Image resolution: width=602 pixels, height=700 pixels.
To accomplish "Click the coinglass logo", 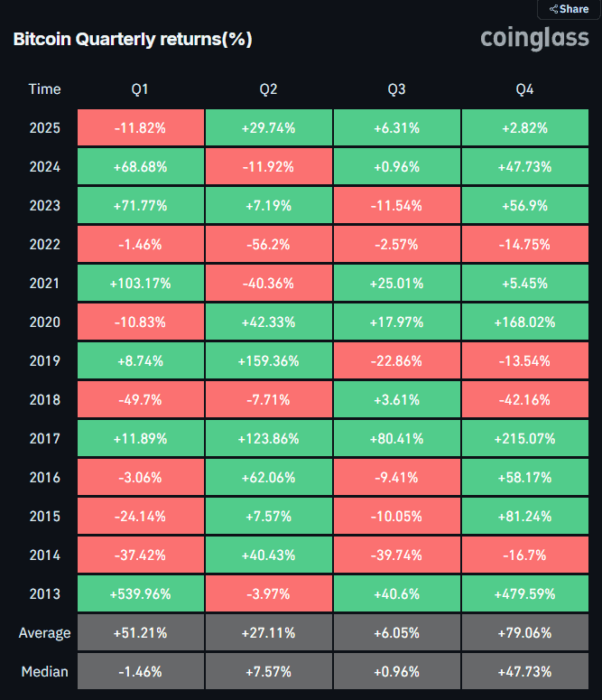I will click(534, 38).
